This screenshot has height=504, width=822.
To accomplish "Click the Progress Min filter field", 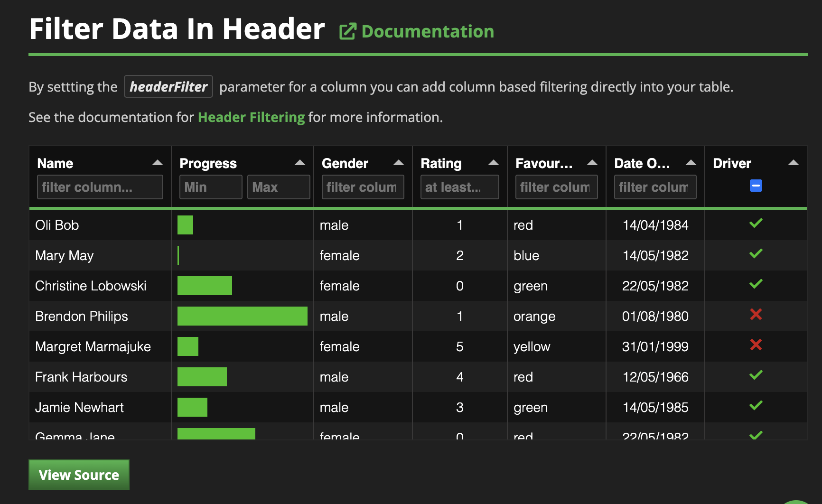I will 211,187.
